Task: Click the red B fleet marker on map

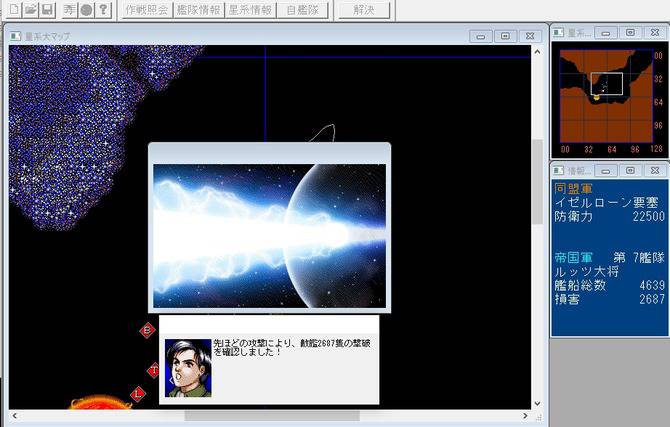Action: pyautogui.click(x=147, y=330)
